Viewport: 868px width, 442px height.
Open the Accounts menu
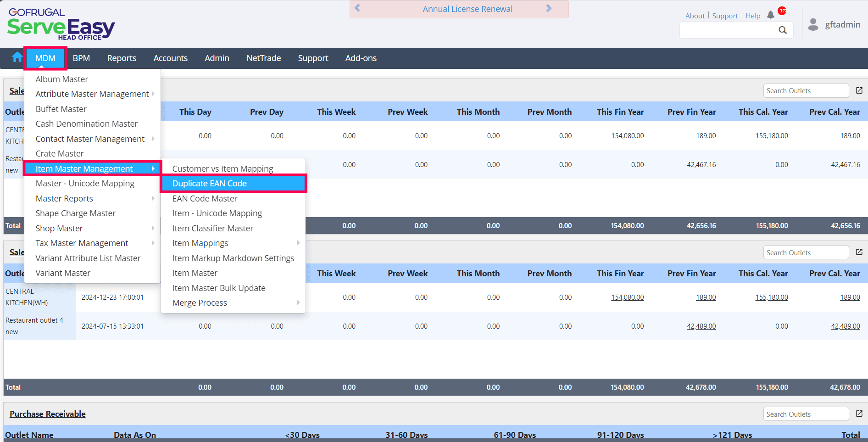[x=171, y=58]
